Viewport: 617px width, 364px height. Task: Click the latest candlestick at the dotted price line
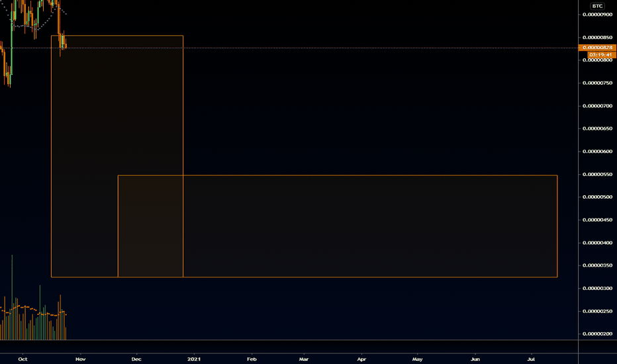click(x=66, y=47)
